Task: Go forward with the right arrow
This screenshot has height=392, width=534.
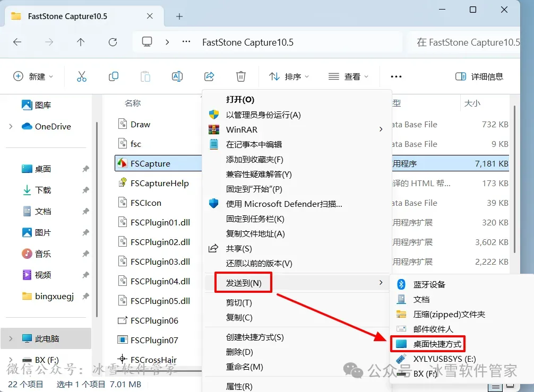Action: click(49, 42)
